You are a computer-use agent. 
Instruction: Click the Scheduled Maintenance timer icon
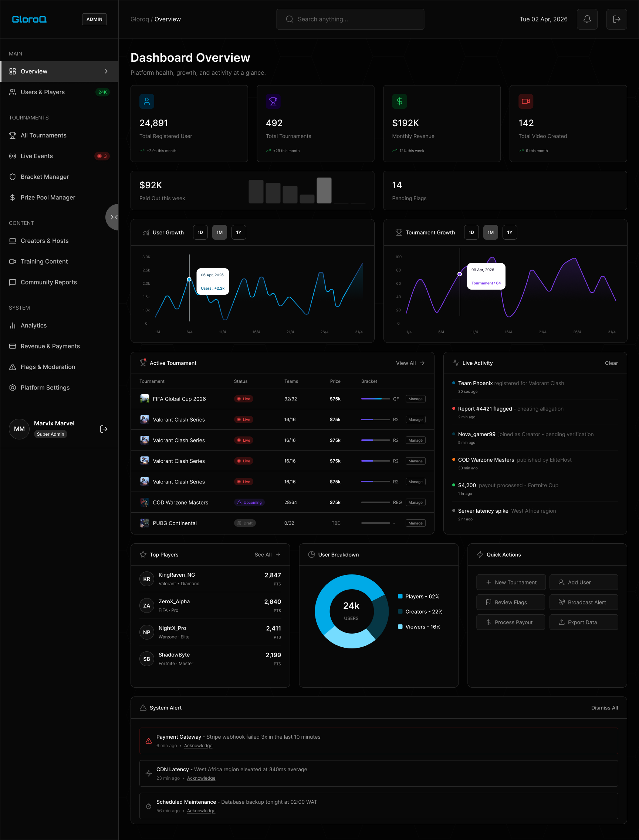[149, 806]
